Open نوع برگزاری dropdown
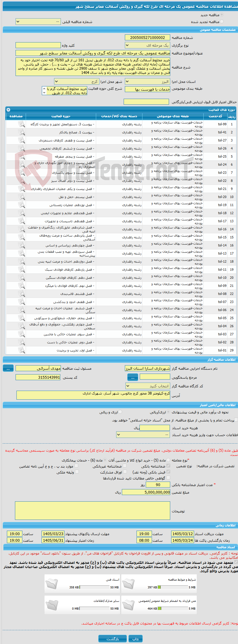The width and height of the screenshot is (238, 644). click(148, 45)
